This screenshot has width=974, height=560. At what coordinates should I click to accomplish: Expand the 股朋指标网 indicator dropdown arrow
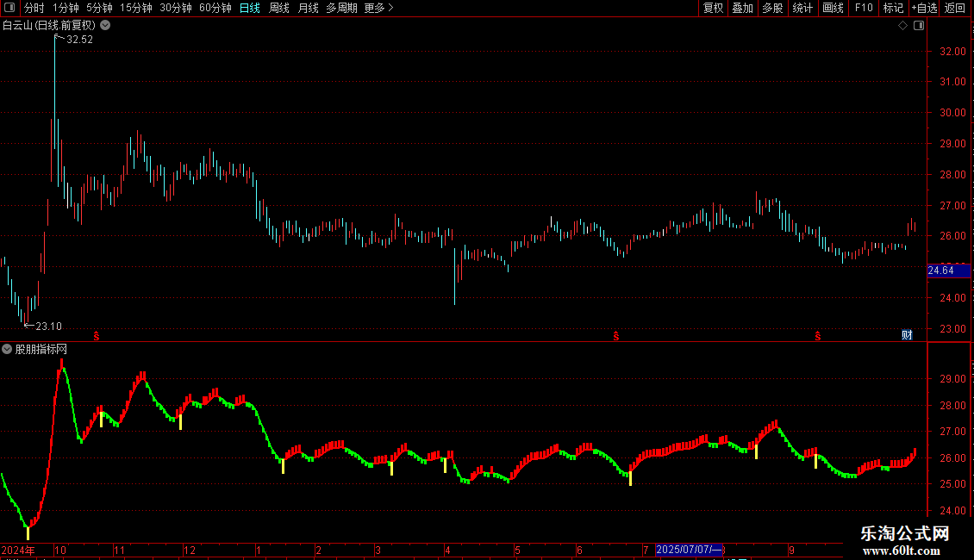click(x=7, y=349)
